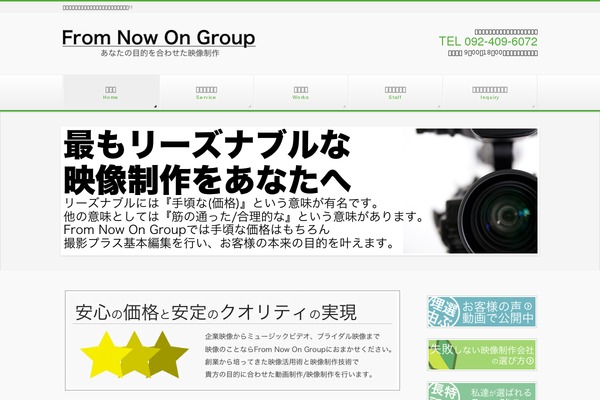Click the TEL 092-409-6072 phone number
Viewport: 600px width, 400px height.
[x=488, y=41]
